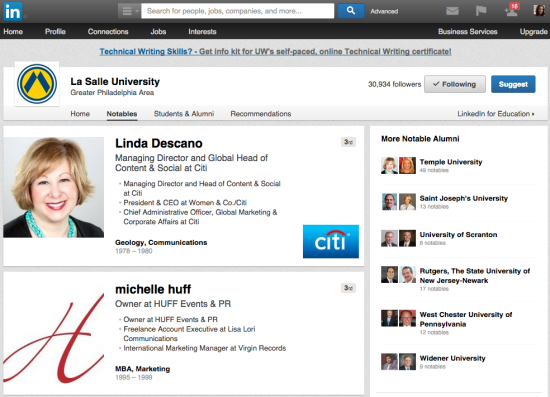Toggle the Following button
This screenshot has height=397, width=550.
(x=455, y=84)
